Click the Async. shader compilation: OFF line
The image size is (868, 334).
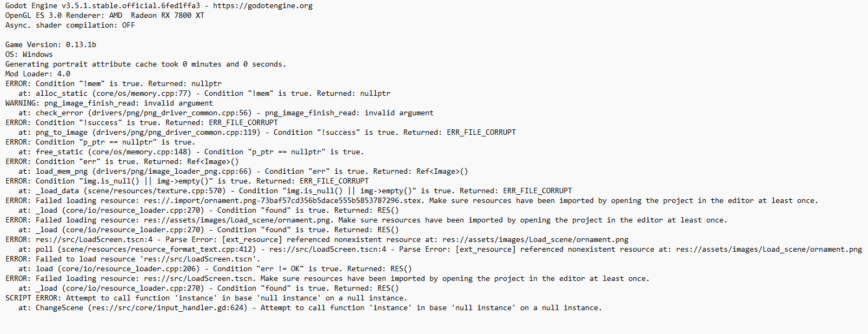pos(70,25)
